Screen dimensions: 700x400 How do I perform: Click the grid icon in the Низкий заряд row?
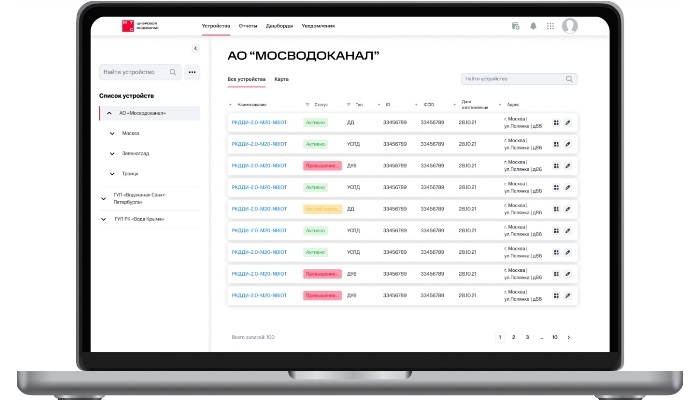pos(556,209)
